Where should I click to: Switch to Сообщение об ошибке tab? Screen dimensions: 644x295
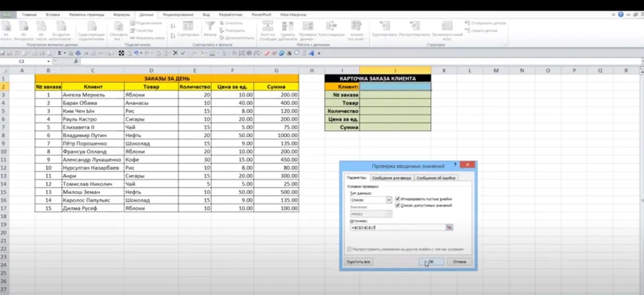tap(436, 178)
